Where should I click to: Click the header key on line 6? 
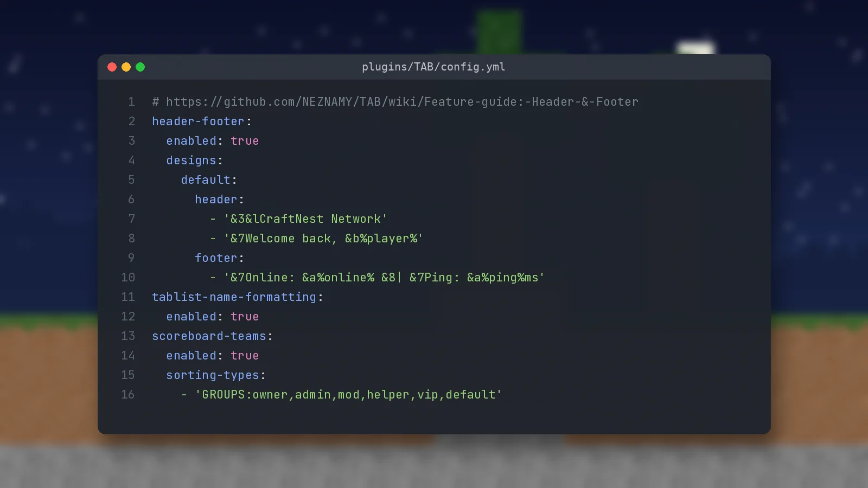(x=216, y=200)
